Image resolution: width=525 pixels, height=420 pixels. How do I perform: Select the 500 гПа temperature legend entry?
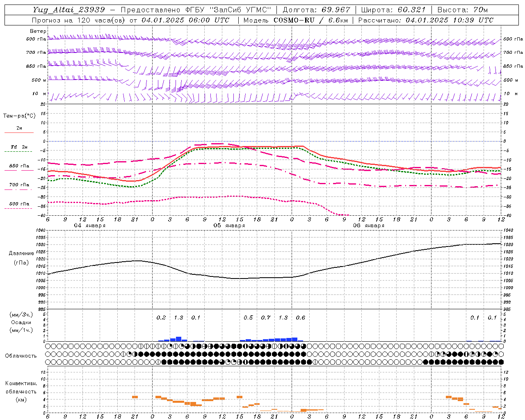(19, 204)
